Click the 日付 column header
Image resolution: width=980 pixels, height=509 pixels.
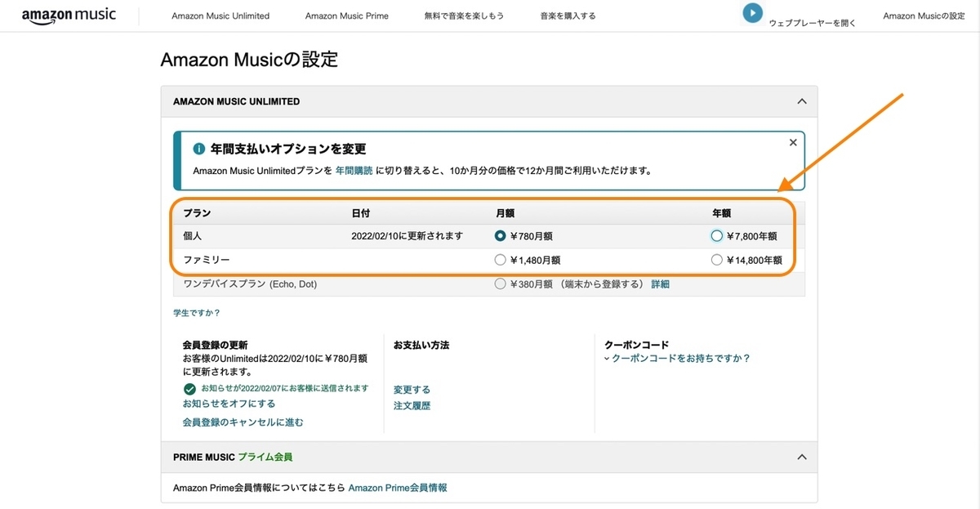click(361, 213)
